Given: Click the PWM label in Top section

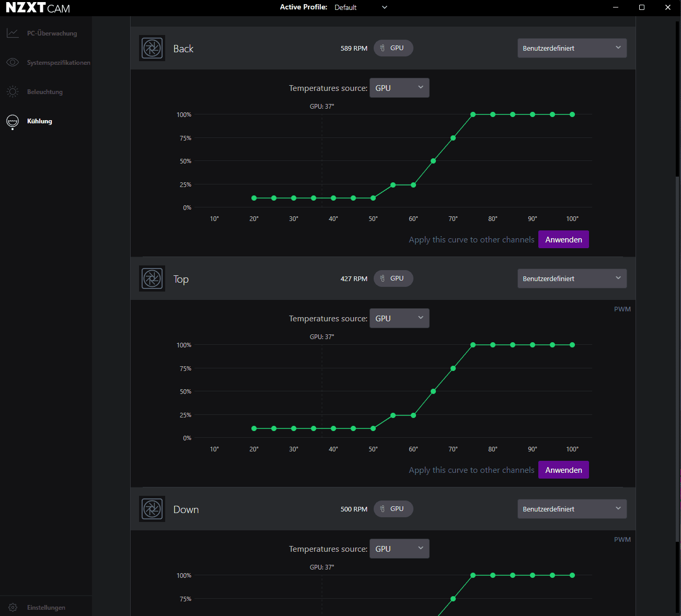Looking at the screenshot, I should 622,309.
